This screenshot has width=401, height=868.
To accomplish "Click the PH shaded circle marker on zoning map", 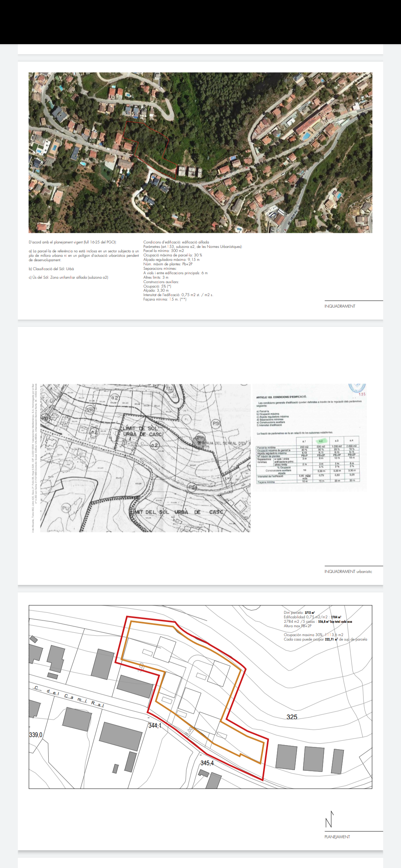I will coord(200,440).
